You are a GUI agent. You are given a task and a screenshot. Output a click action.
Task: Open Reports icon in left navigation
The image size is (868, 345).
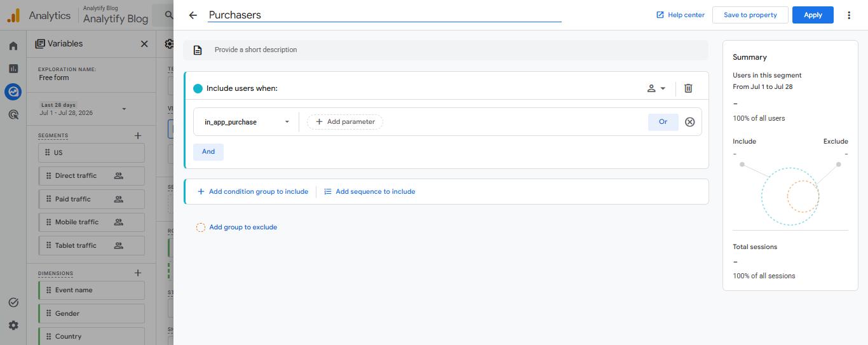coord(13,69)
